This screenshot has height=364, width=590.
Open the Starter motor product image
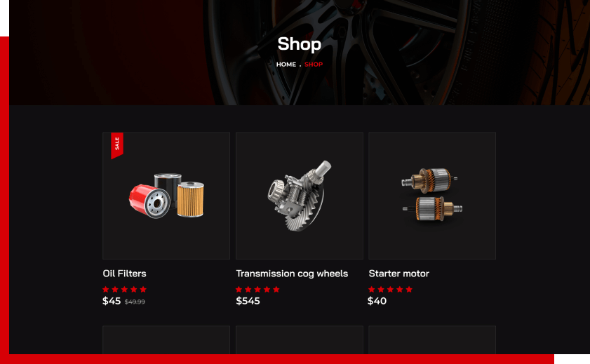432,196
